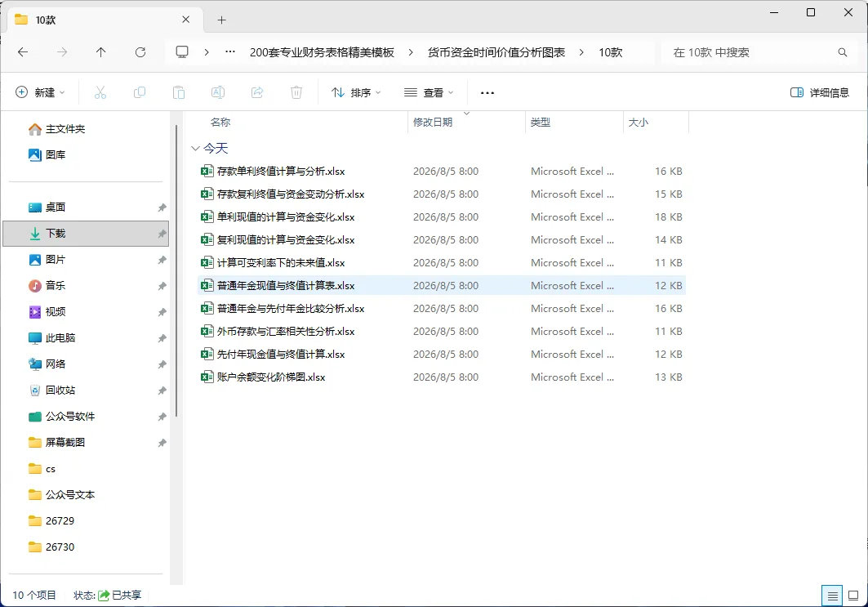This screenshot has height=607, width=868.
Task: Expand chevron after the PC monitor icon
Action: coord(207,52)
